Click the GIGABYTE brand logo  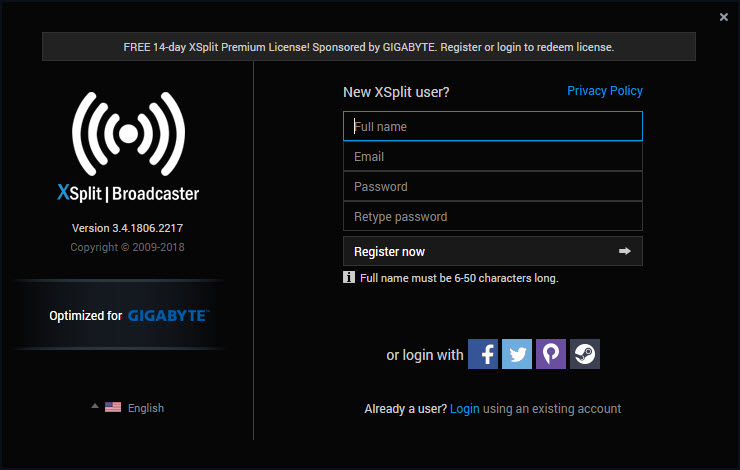(x=168, y=315)
